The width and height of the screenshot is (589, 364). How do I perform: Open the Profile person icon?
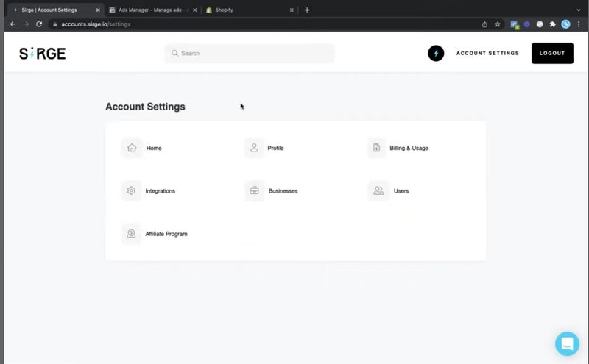[x=254, y=148]
